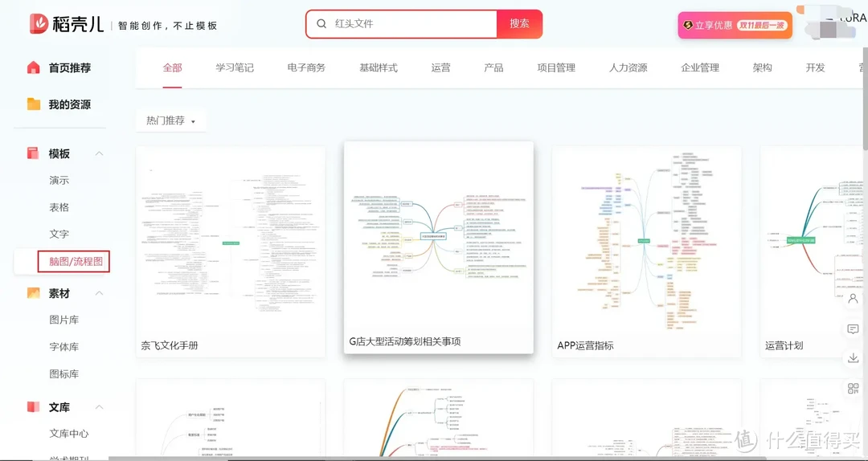The width and height of the screenshot is (868, 461).
Task: Switch to 项目管理 tab
Action: 556,68
